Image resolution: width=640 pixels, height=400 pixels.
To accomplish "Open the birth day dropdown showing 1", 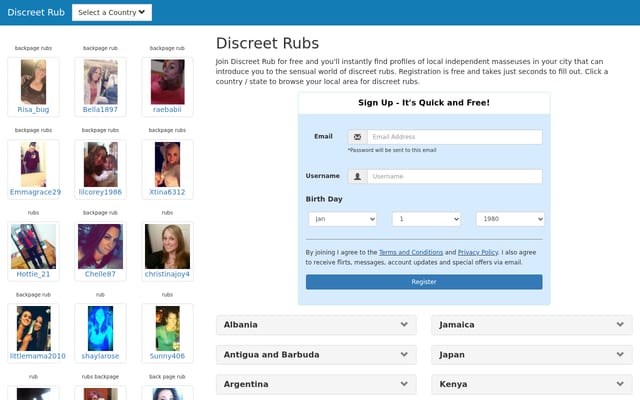I will (x=426, y=219).
